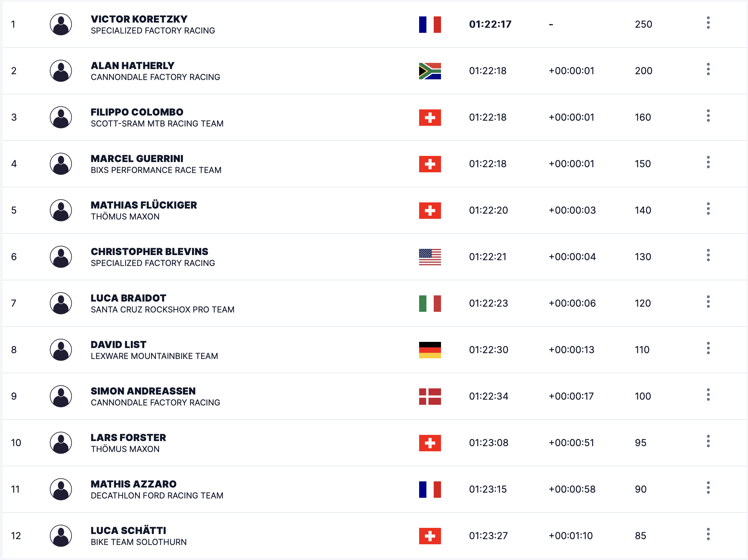
Task: Select Simon Andreassen's name
Action: click(143, 391)
